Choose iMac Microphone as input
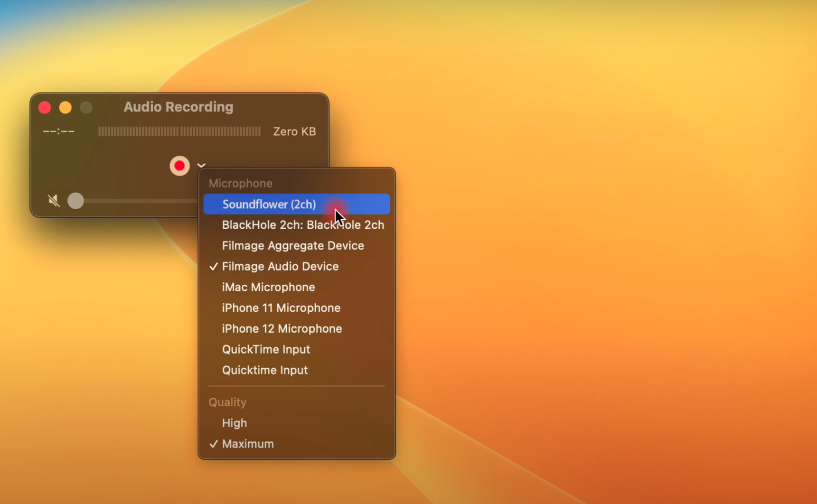This screenshot has width=817, height=504. pos(297,287)
